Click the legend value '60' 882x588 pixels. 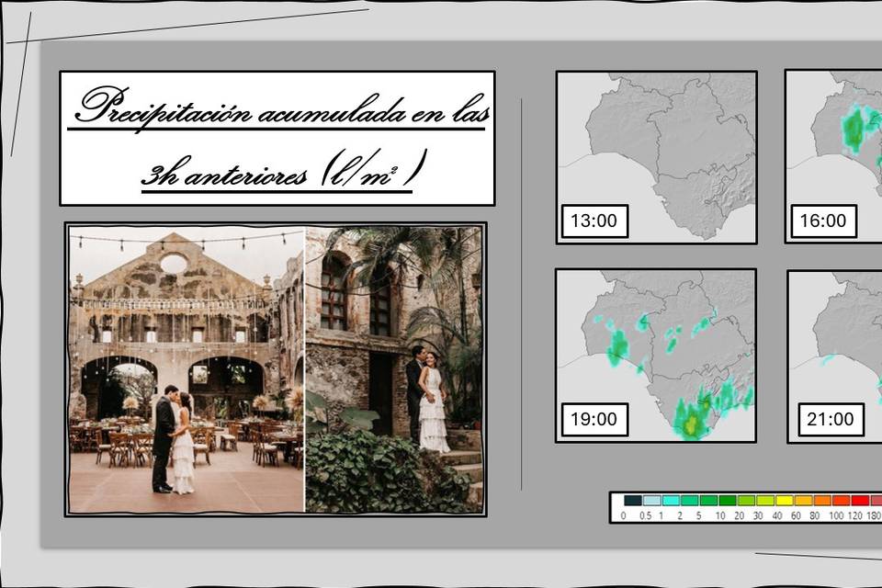click(796, 516)
